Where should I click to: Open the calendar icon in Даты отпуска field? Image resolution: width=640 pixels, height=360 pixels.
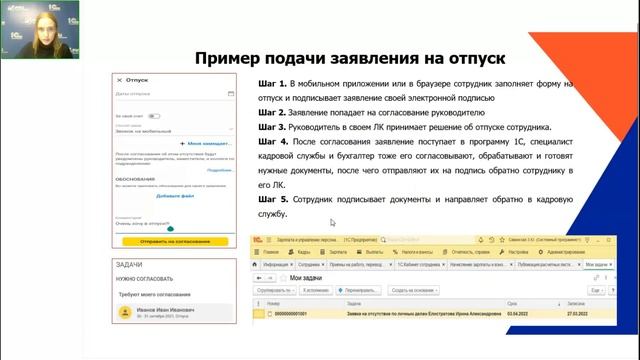pos(231,94)
